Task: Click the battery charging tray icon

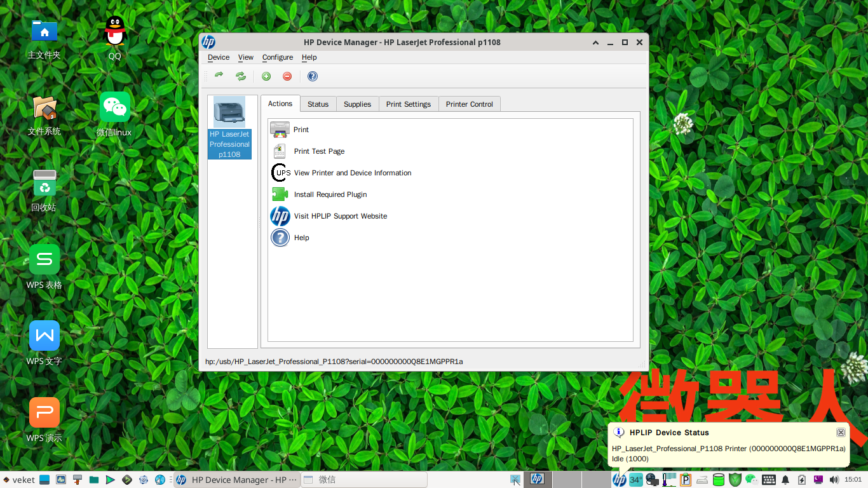Action: (802, 480)
